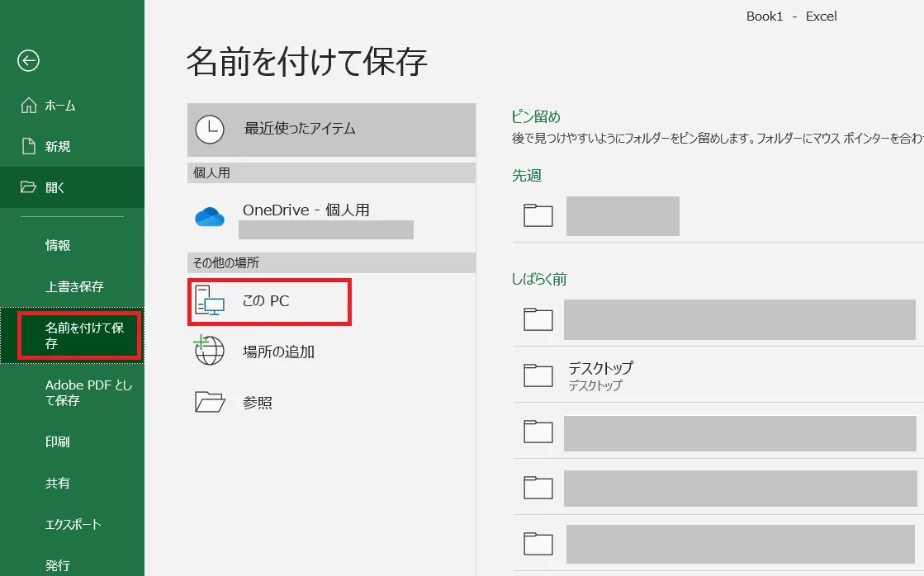Open the 印刷 page
The image size is (924, 576).
pyautogui.click(x=72, y=441)
